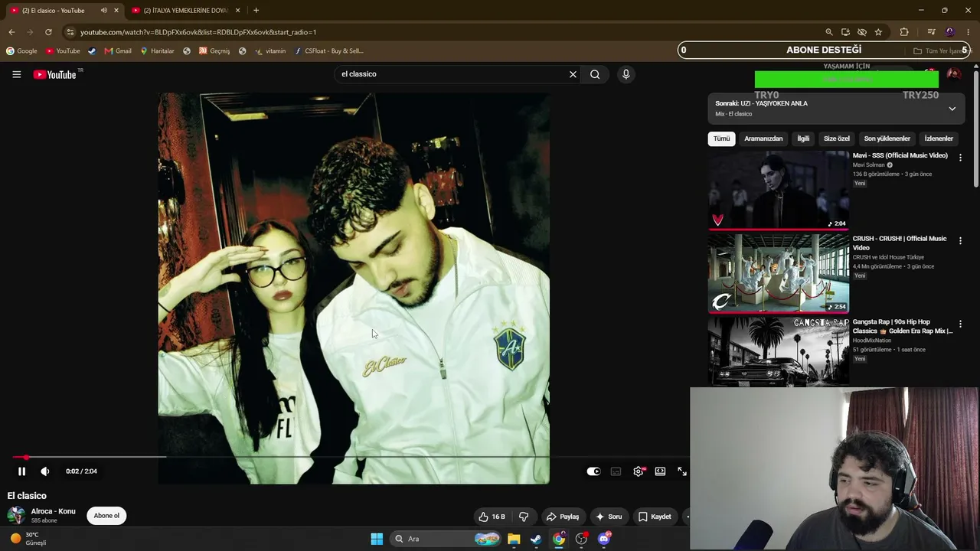Open the site info icon in the address bar
The width and height of the screenshot is (980, 551).
coord(70,32)
